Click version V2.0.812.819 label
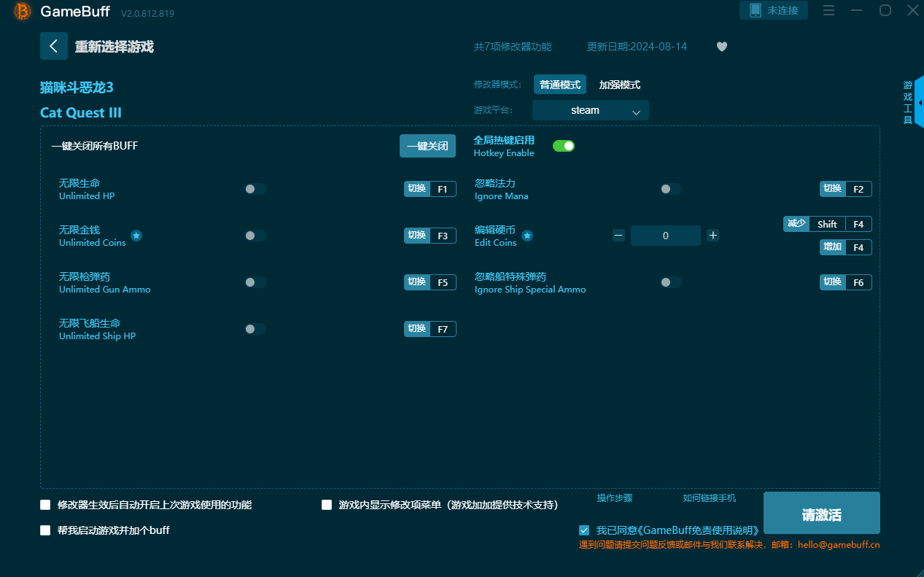 (147, 13)
